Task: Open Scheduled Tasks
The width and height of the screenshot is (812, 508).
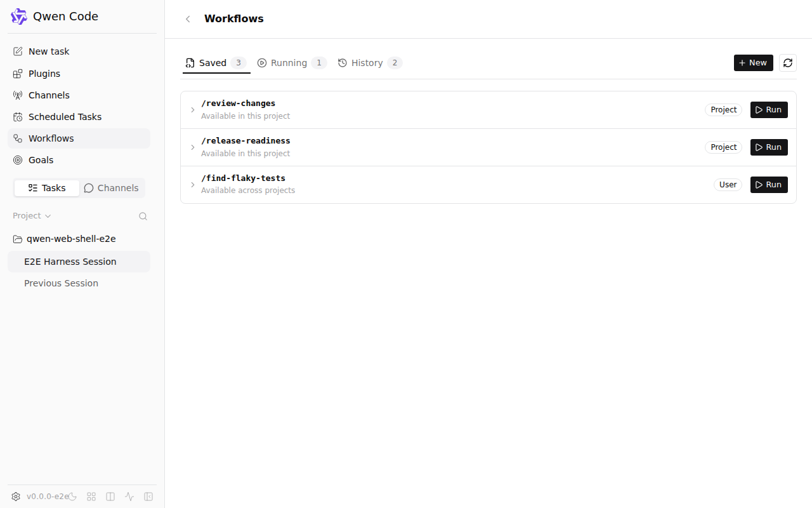Action: click(x=79, y=117)
